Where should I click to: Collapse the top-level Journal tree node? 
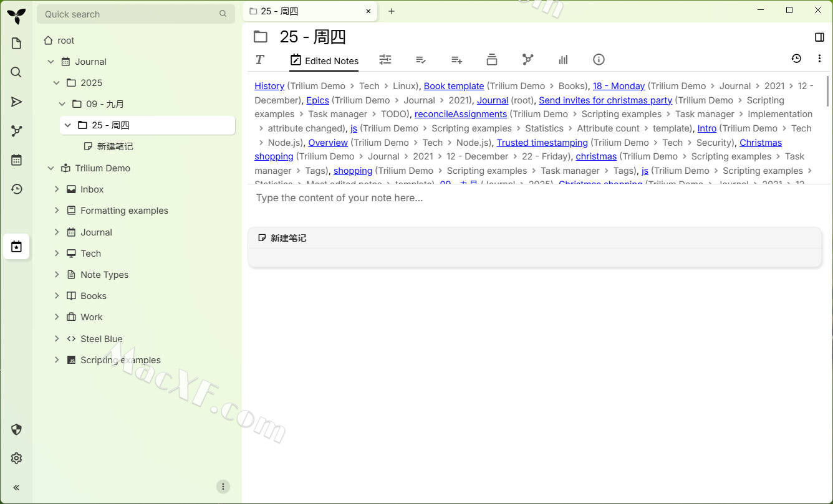click(x=51, y=62)
